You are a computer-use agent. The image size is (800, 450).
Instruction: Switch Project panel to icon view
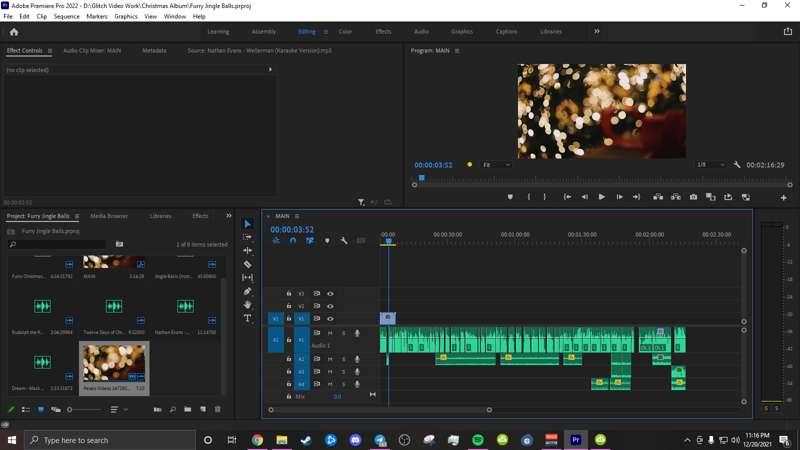pos(41,409)
